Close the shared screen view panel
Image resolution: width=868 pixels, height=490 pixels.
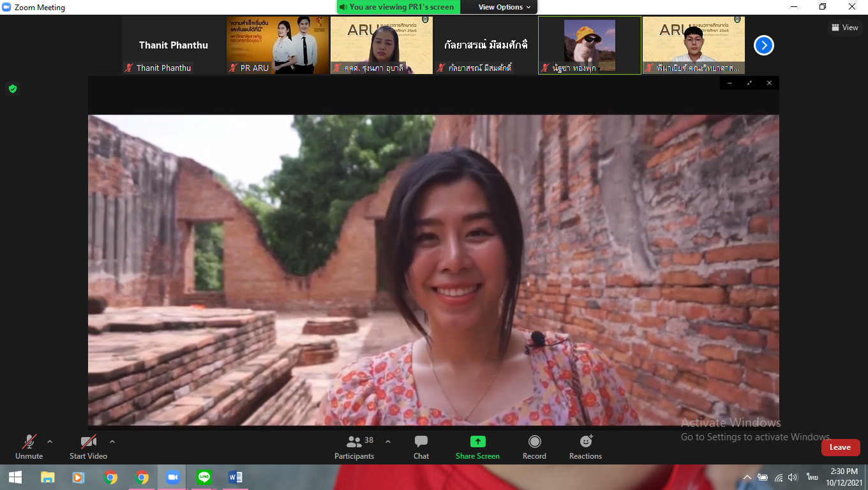point(769,83)
